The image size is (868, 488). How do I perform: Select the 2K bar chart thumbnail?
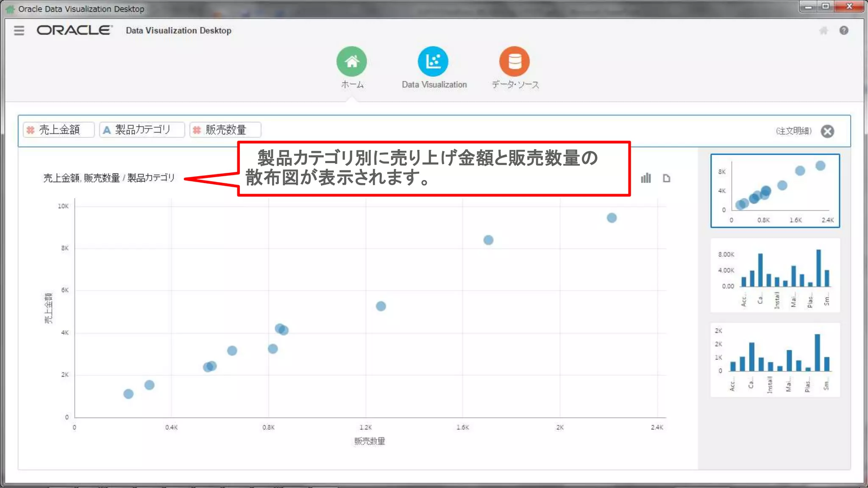tap(775, 360)
